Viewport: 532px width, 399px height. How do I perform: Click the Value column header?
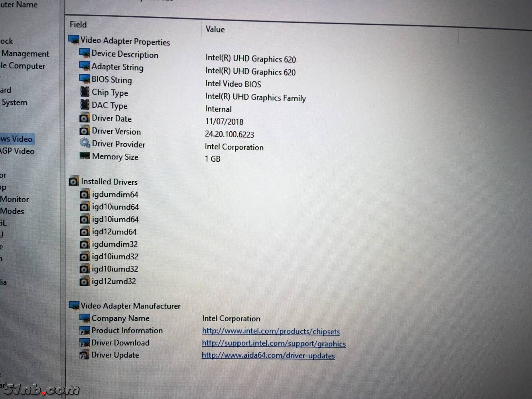(215, 29)
